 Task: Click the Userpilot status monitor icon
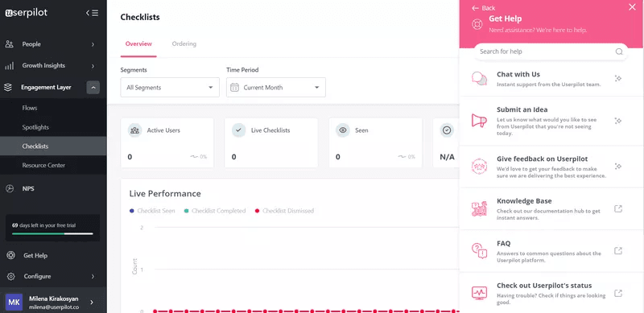pos(479,293)
